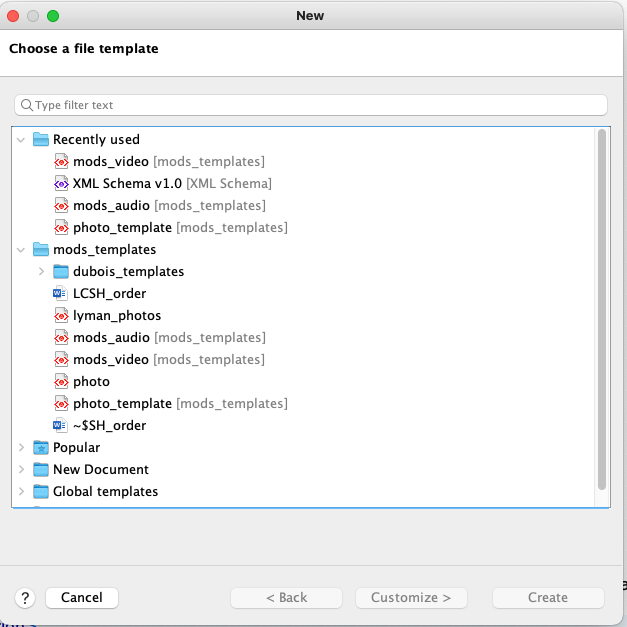Screen dimensions: 627x627
Task: Click the help question mark icon
Action: [26, 598]
